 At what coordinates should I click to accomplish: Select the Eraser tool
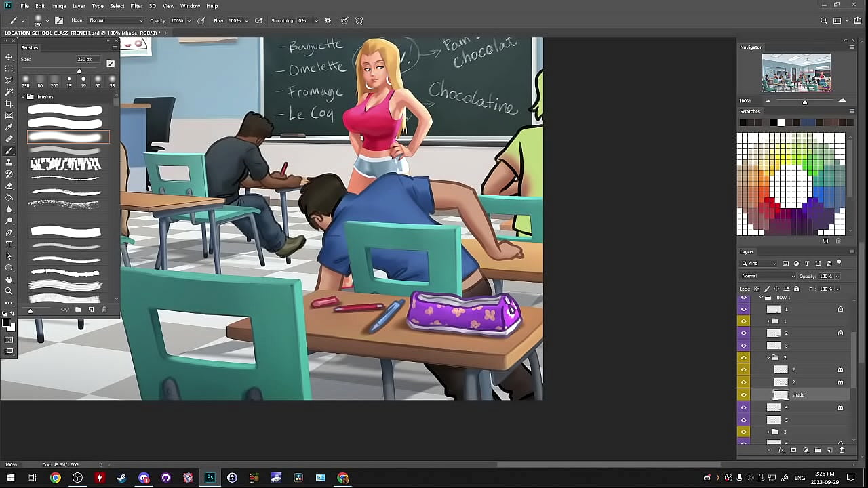9,186
